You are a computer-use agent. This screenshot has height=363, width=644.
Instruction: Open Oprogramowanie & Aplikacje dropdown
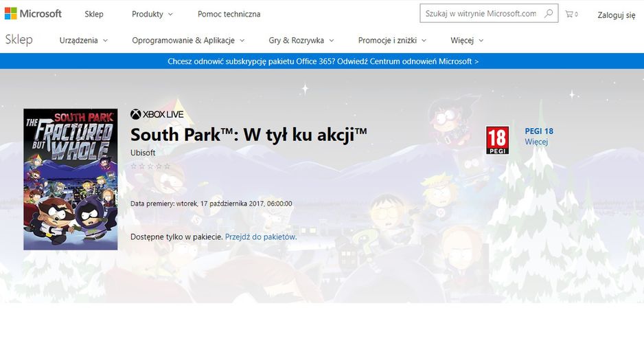tap(188, 41)
